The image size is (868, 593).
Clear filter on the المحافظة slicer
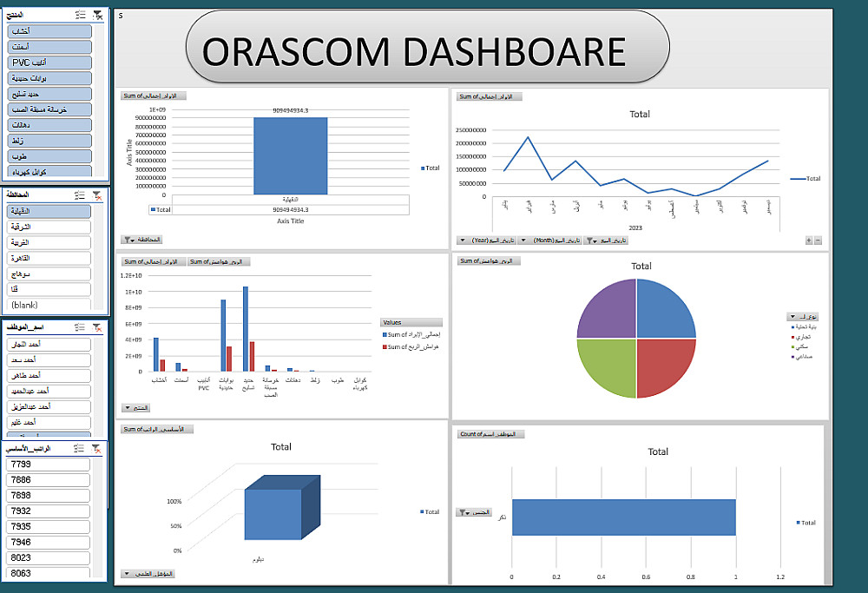[97, 194]
